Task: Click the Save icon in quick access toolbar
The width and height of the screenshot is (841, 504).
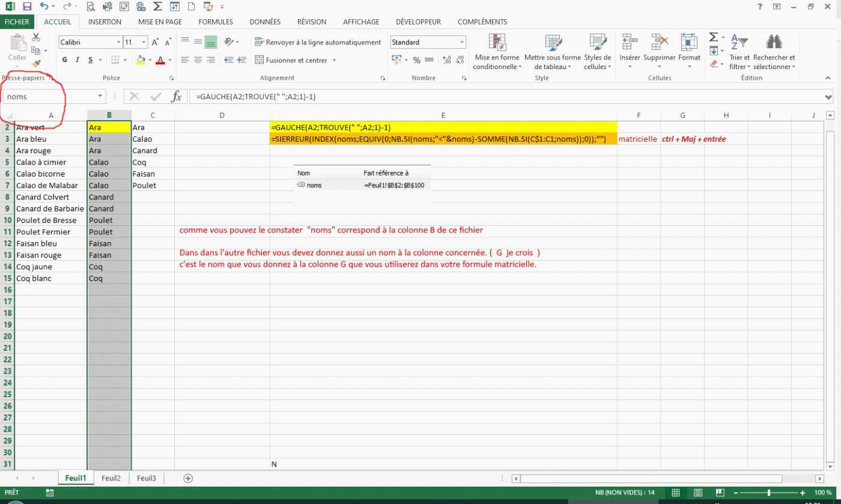Action: tap(26, 7)
